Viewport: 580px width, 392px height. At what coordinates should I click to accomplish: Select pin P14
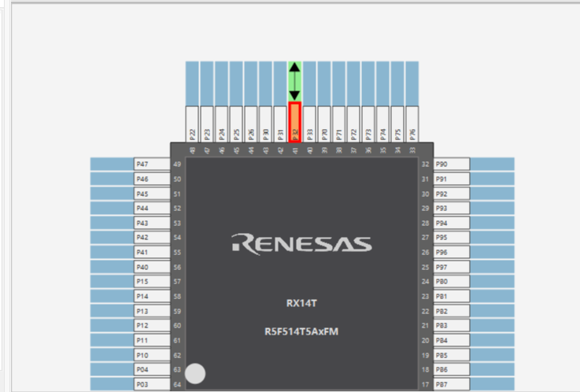pos(152,296)
